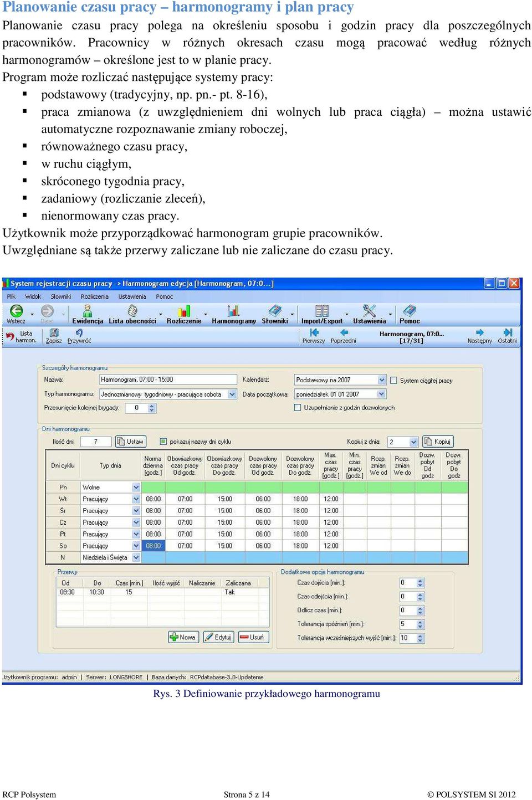Click the Usuń break button

coord(254,637)
